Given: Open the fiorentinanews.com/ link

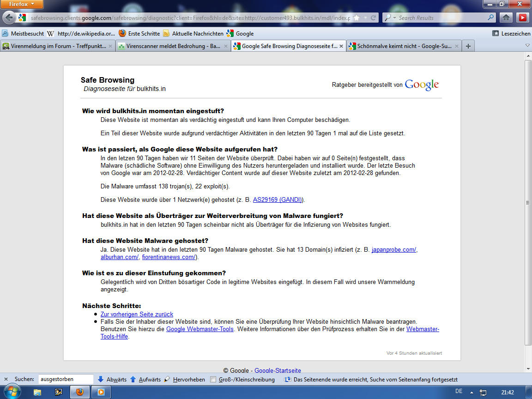Looking at the screenshot, I should click(x=169, y=257).
